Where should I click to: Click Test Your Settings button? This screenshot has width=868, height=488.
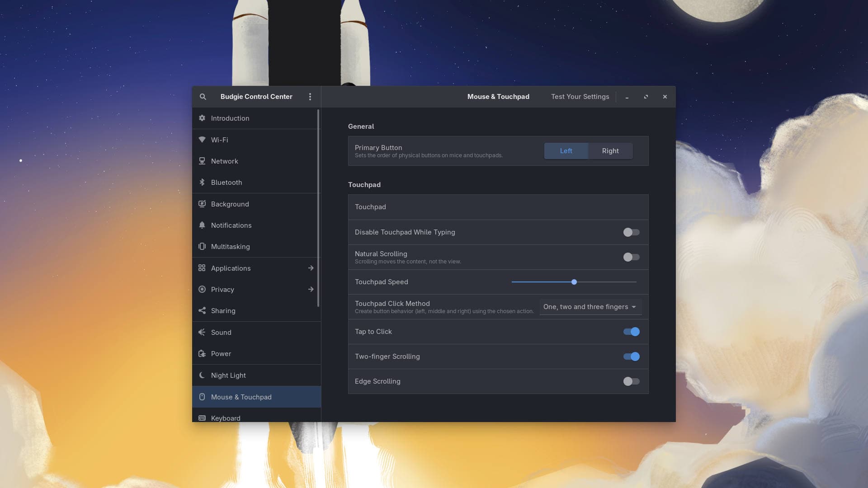click(580, 97)
